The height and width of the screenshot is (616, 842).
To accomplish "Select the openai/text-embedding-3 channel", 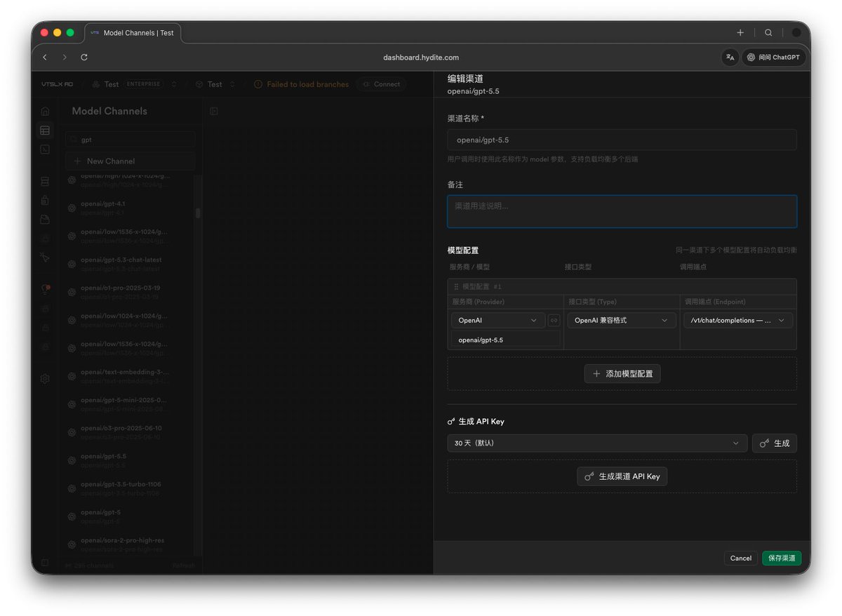I will click(x=130, y=377).
